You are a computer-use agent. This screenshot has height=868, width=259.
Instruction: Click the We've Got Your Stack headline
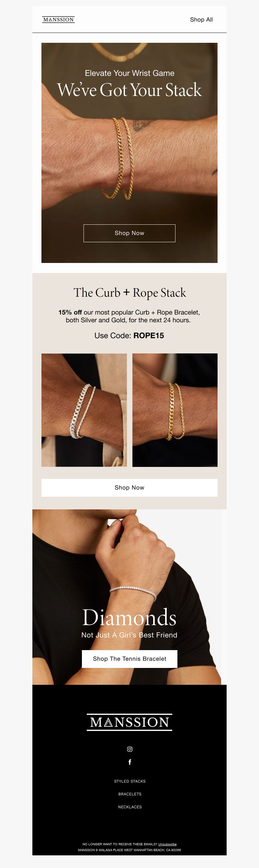[129, 90]
